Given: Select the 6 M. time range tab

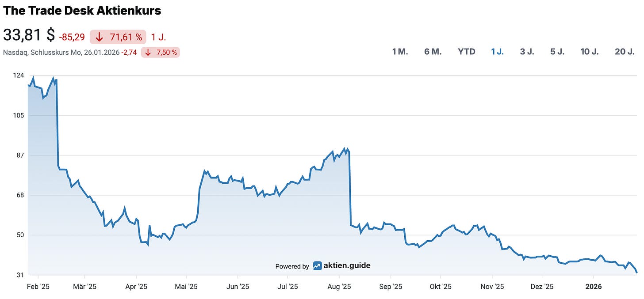Looking at the screenshot, I should (433, 52).
